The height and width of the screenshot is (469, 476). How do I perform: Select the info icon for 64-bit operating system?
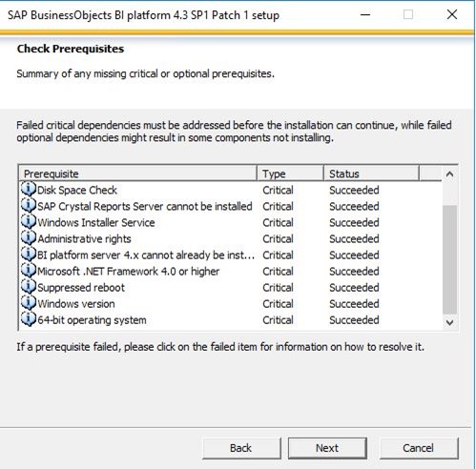click(29, 319)
